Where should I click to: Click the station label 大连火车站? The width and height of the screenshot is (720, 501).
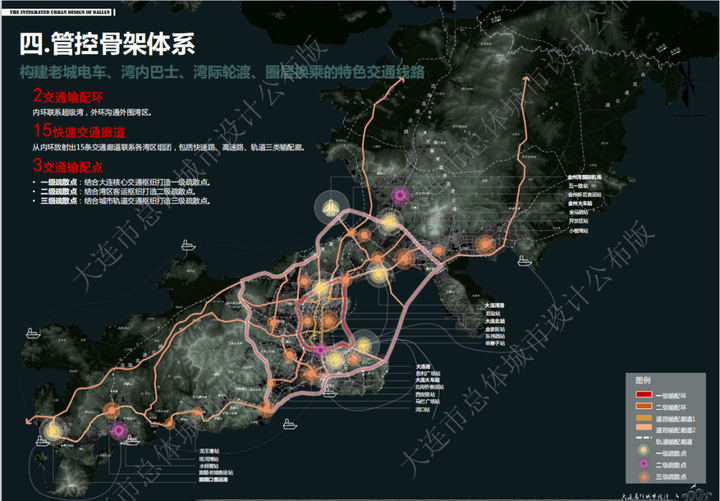click(x=428, y=380)
